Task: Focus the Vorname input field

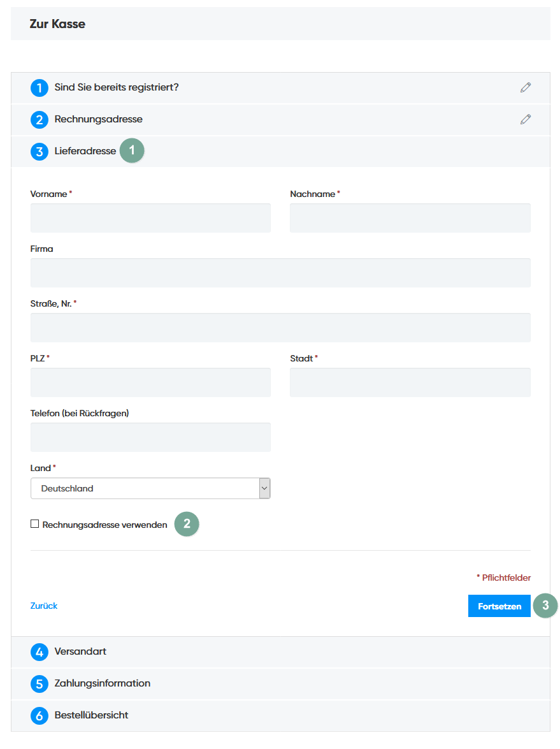Action: (150, 218)
